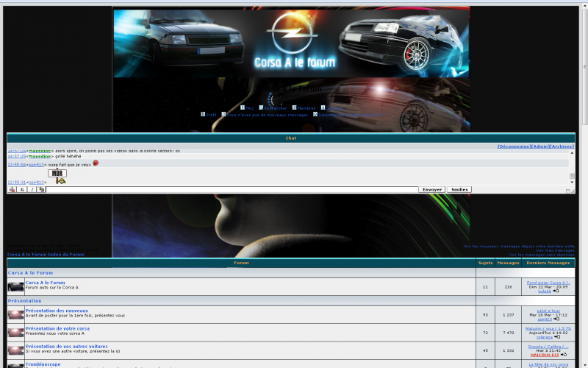Open the Rechercher link
Viewport: 588px width, 368px height.
pyautogui.click(x=275, y=108)
